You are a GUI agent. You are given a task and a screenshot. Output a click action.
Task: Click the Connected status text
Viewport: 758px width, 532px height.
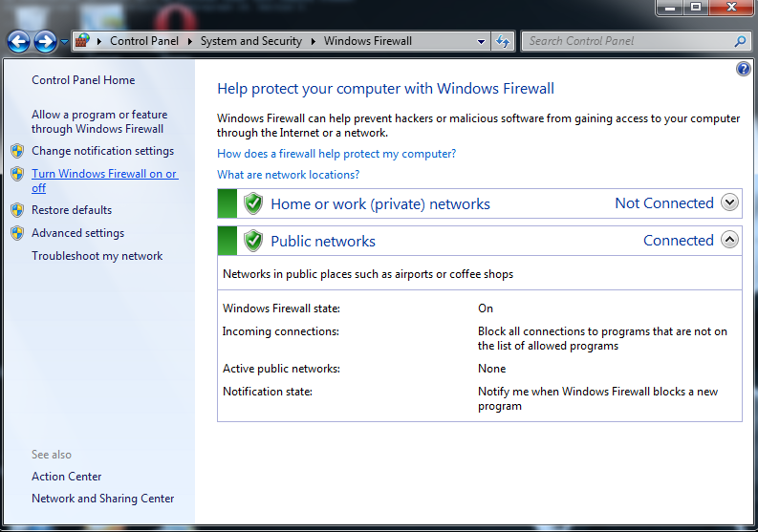tap(679, 241)
